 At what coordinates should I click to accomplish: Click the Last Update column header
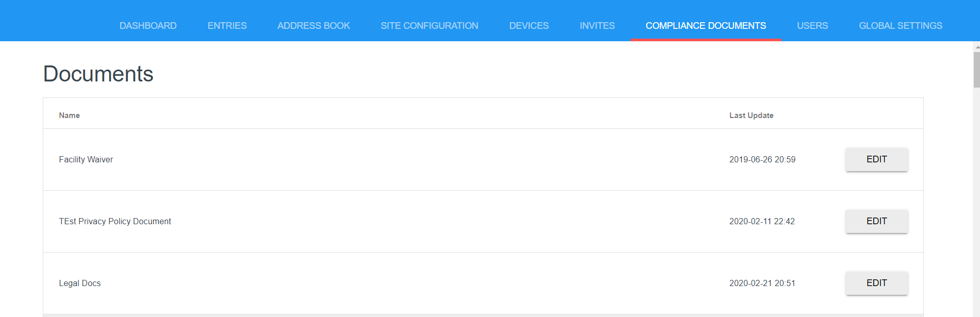751,115
